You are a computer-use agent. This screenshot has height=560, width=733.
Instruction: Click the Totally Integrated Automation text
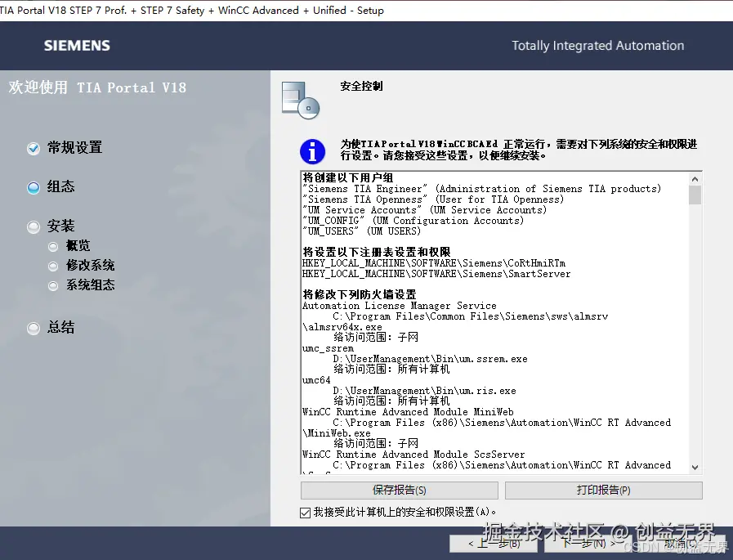tap(598, 46)
